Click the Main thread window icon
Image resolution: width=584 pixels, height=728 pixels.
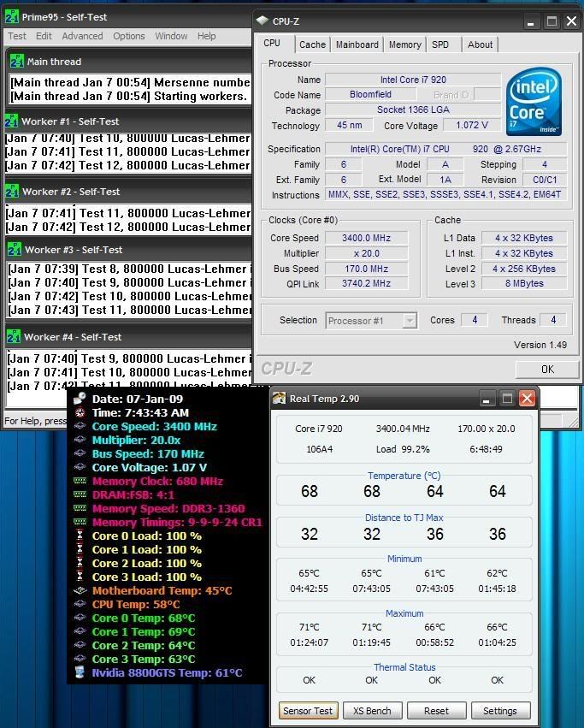point(17,61)
